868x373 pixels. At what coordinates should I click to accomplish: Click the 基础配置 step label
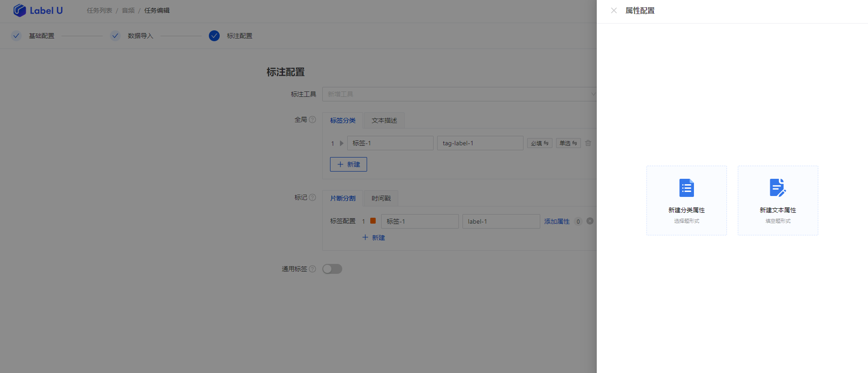[42, 36]
